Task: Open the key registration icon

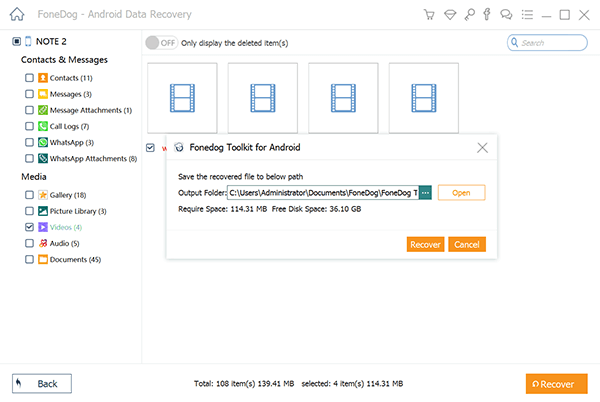Action: (469, 15)
